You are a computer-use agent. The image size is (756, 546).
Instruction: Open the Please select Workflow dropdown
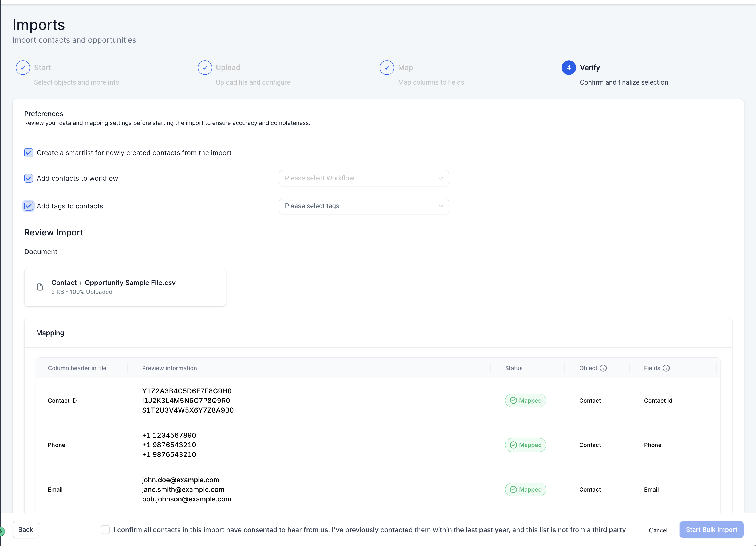pyautogui.click(x=364, y=178)
